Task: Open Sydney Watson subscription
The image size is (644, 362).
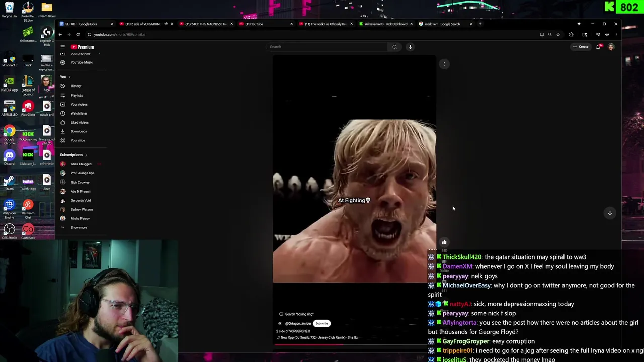Action: [81, 209]
